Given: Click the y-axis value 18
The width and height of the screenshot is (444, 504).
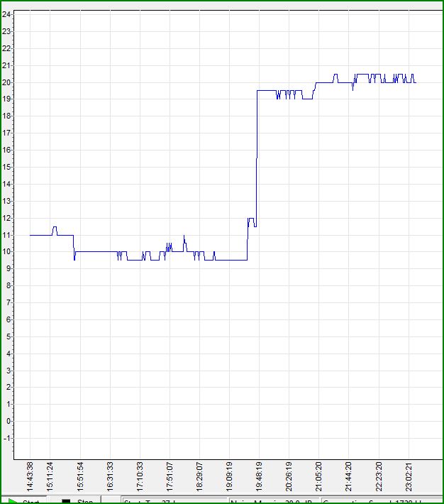Looking at the screenshot, I should (6, 116).
